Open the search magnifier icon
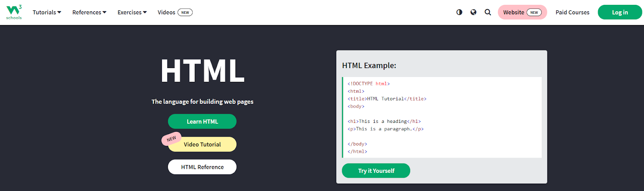Viewport: 644px width, 191px height. click(488, 12)
